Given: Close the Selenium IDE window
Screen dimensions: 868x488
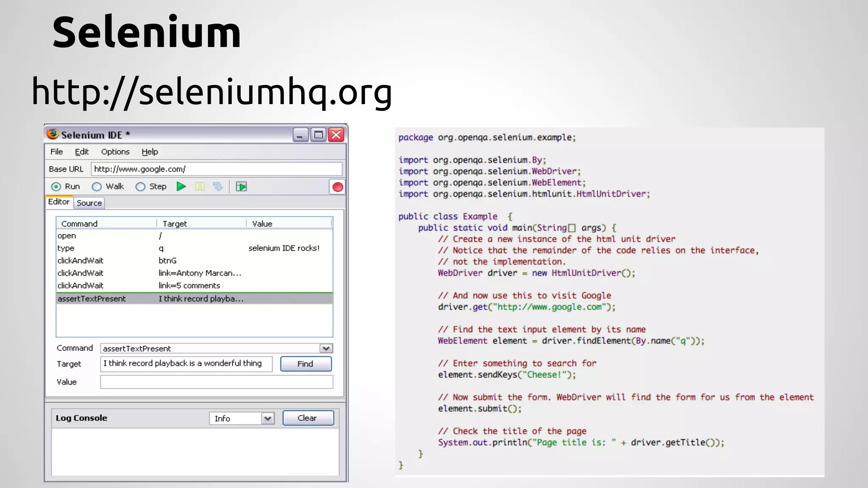Looking at the screenshot, I should tap(337, 135).
